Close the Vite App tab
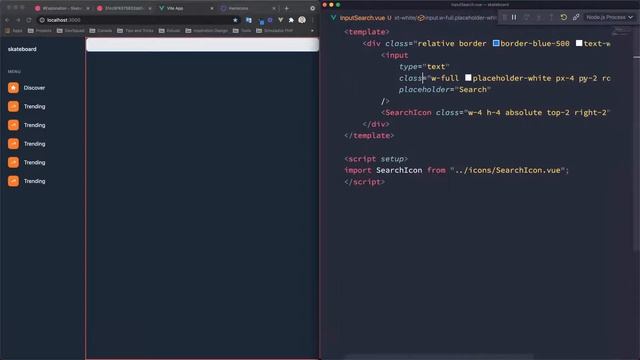Image resolution: width=640 pixels, height=360 pixels. coord(212,8)
